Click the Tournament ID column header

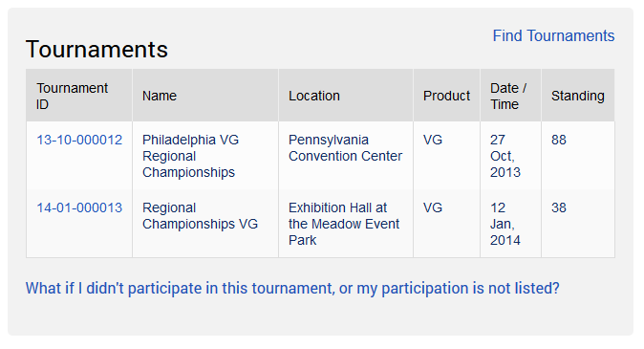pos(79,96)
